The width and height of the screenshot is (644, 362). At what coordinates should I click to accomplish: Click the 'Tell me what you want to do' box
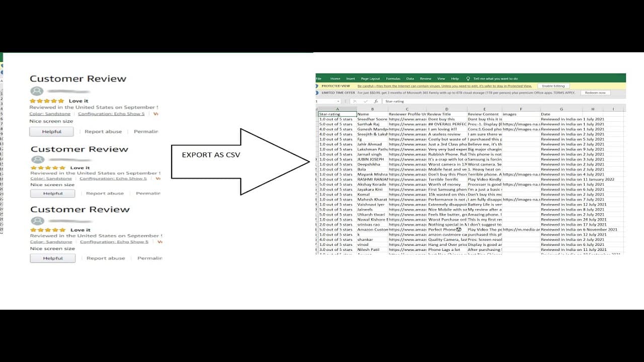[495, 78]
